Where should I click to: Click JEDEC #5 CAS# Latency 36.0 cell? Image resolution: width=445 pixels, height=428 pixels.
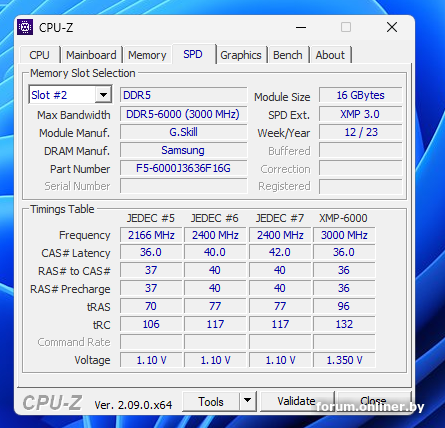[x=151, y=252]
